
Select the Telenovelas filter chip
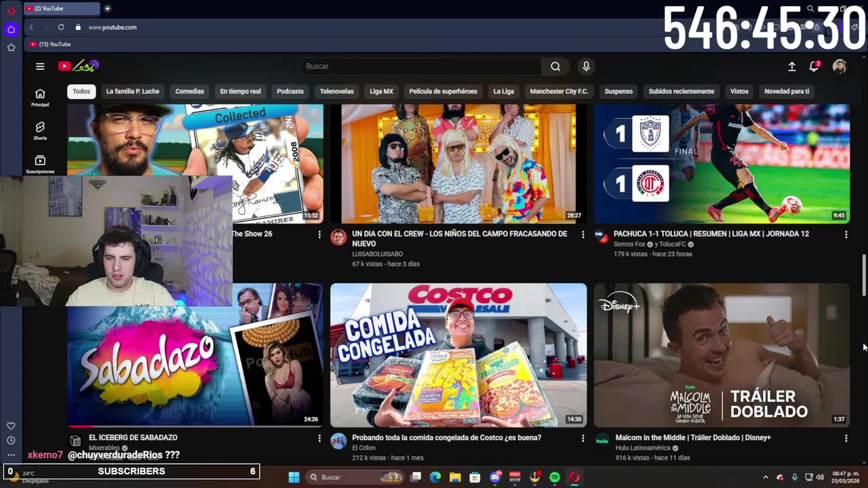pos(337,91)
